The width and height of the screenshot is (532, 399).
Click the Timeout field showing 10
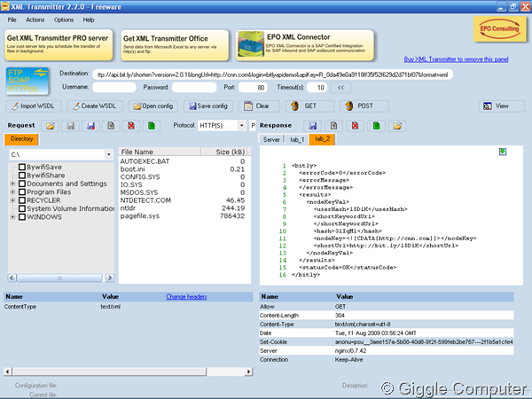317,88
